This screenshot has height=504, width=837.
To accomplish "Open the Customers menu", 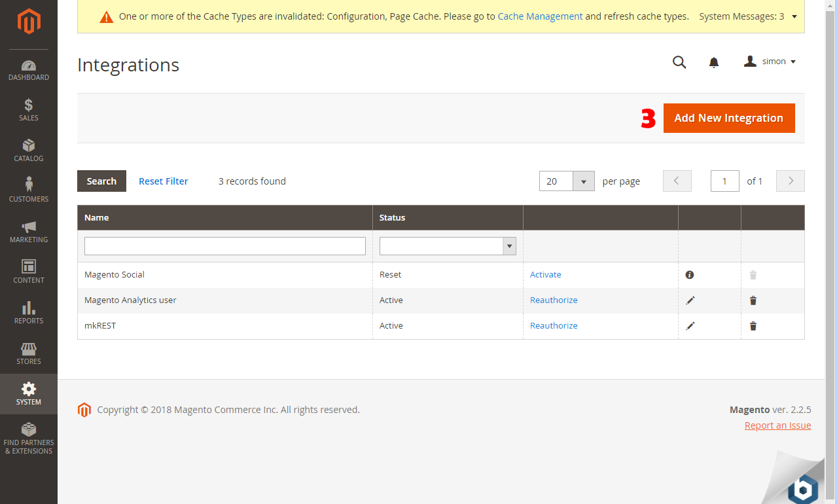I will click(29, 191).
